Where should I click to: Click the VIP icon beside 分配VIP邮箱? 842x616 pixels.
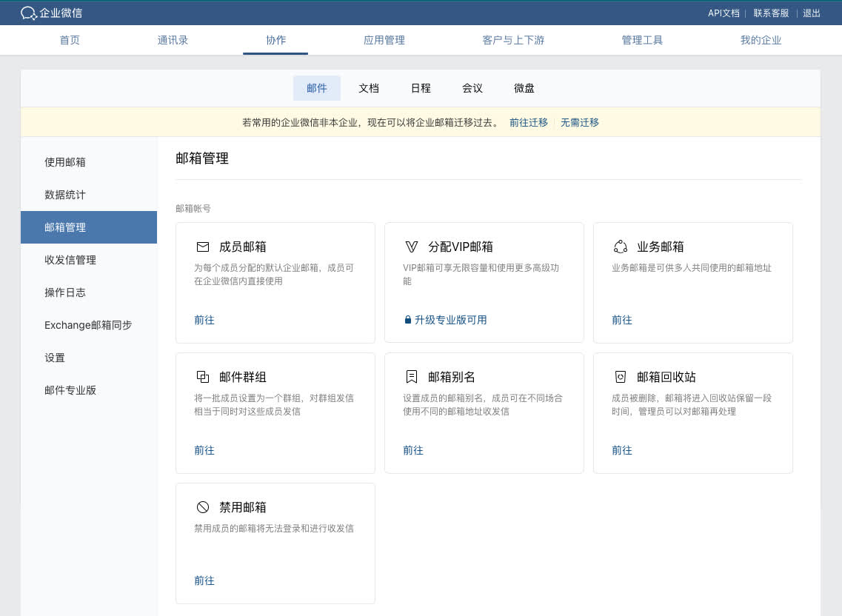click(412, 247)
